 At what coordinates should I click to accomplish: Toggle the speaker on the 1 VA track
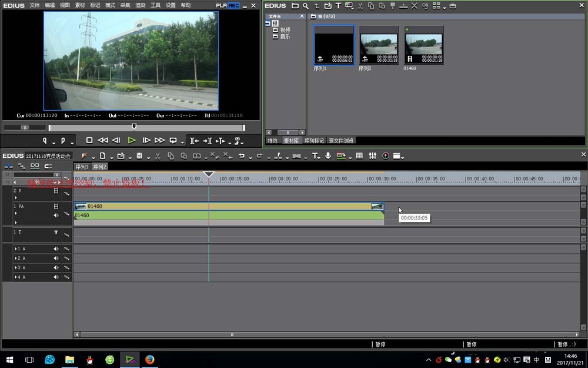click(56, 216)
